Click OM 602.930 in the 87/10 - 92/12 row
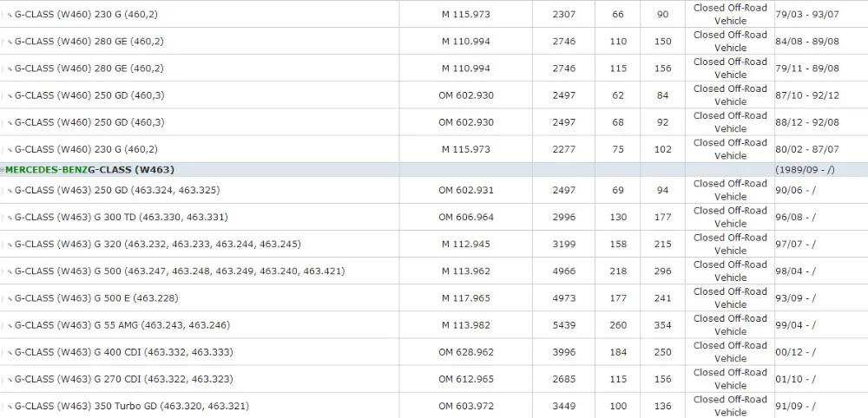 [466, 95]
